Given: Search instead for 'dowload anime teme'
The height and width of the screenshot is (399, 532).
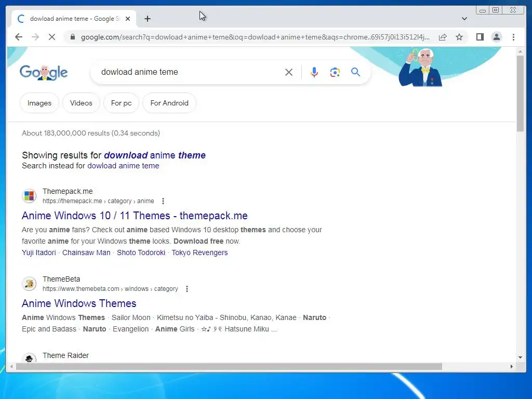Looking at the screenshot, I should tap(123, 166).
